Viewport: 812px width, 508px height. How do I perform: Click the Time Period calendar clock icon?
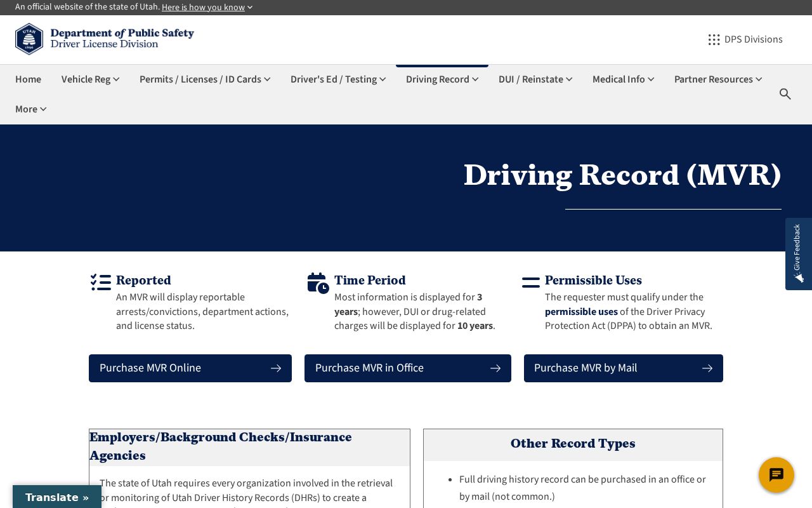(318, 283)
